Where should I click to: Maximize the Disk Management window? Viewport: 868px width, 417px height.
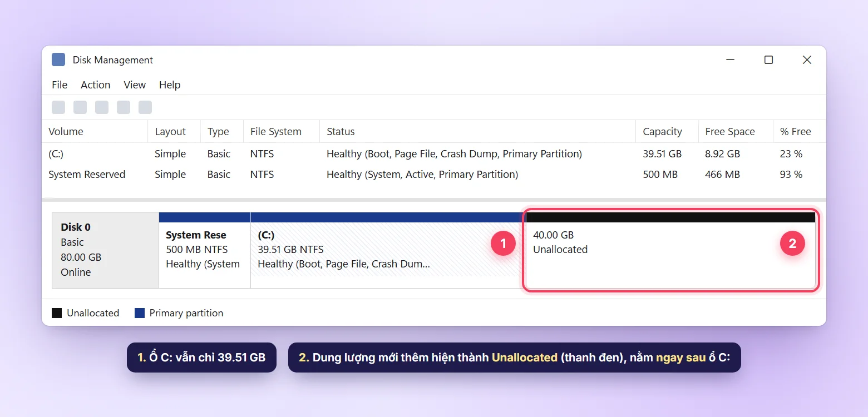[768, 59]
